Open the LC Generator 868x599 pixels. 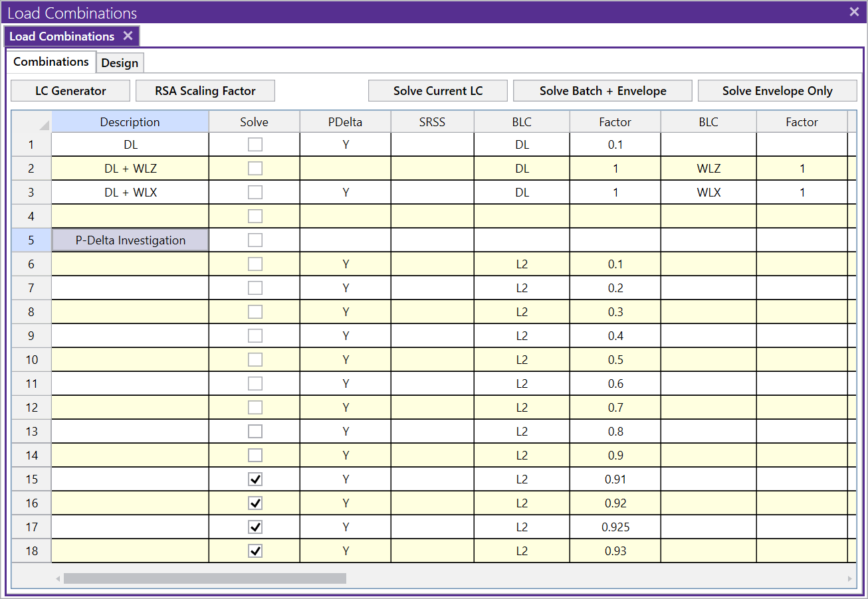70,91
